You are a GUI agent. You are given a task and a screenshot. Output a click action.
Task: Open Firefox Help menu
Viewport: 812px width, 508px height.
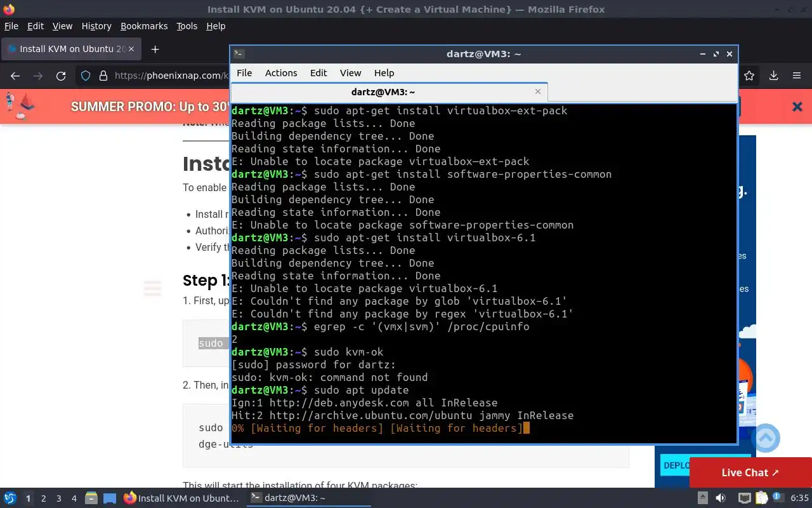click(x=216, y=26)
